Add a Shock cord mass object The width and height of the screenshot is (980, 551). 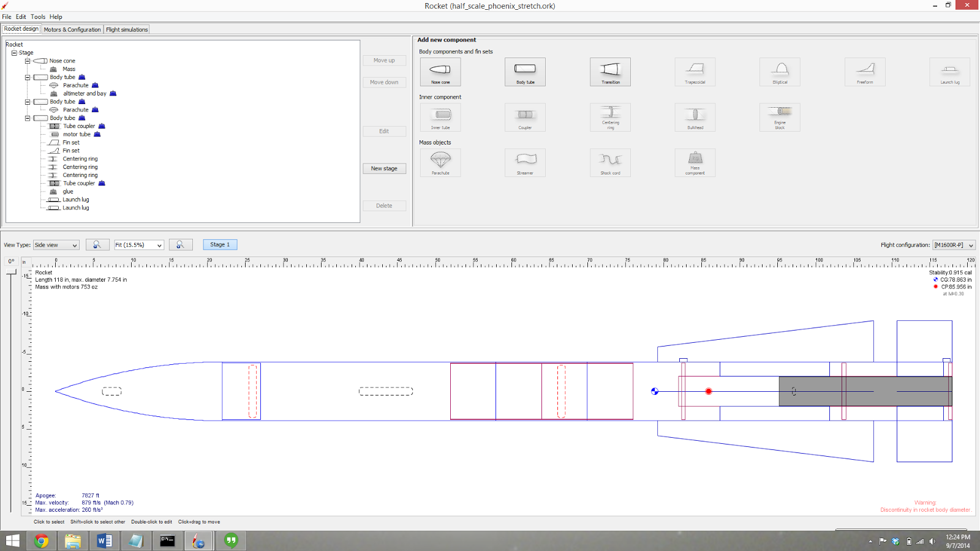tap(610, 162)
